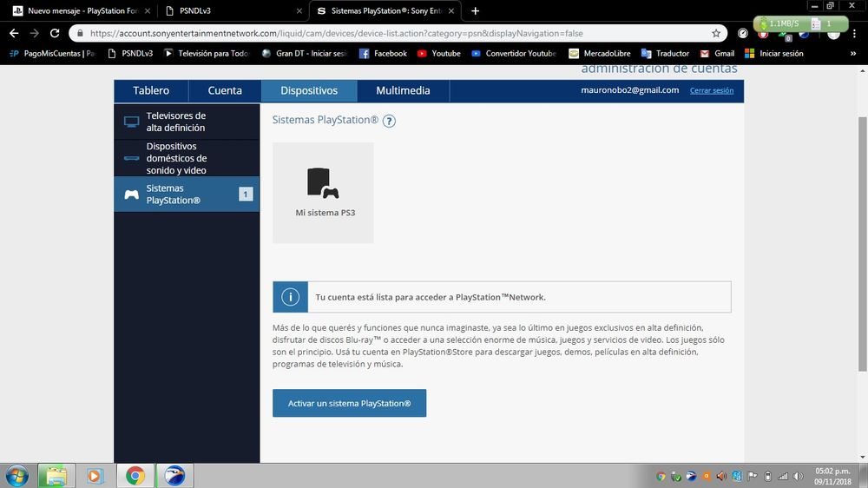Expand the bookmarks overflow chevron

[853, 54]
